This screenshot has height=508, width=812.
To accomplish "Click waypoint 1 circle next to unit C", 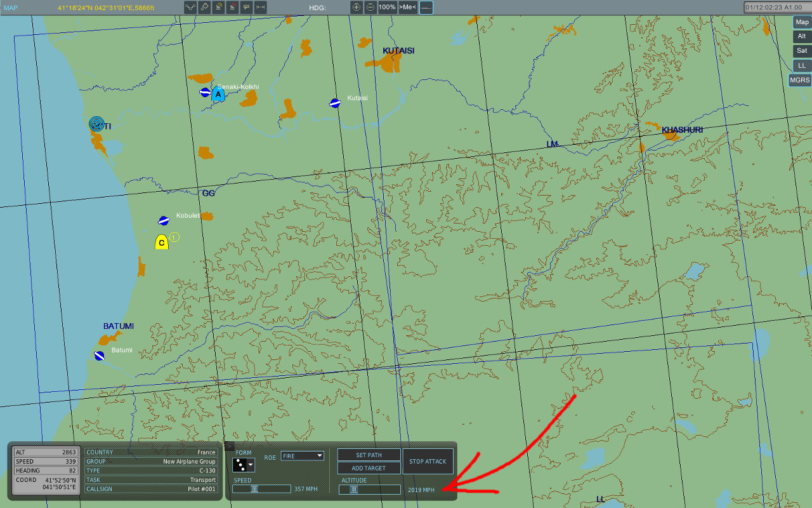I will tap(174, 237).
